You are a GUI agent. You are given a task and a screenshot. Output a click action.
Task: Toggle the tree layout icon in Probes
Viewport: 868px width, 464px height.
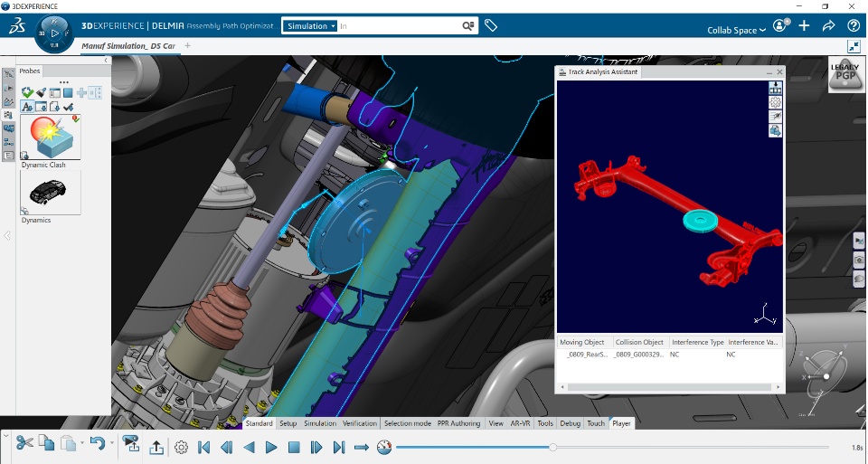(95, 92)
